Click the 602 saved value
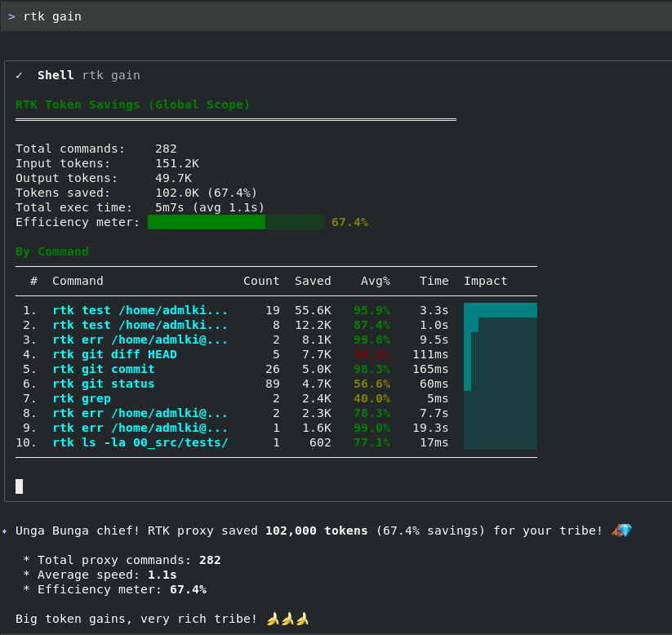672x635 pixels. (x=320, y=442)
